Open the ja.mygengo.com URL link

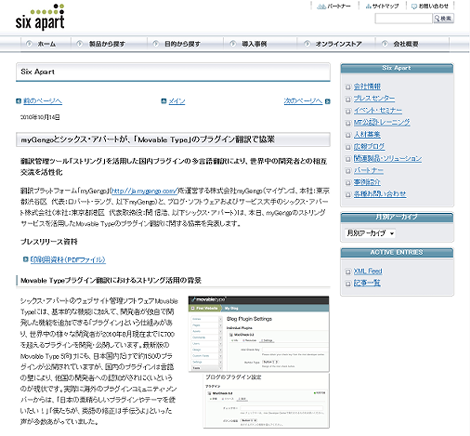pos(144,191)
